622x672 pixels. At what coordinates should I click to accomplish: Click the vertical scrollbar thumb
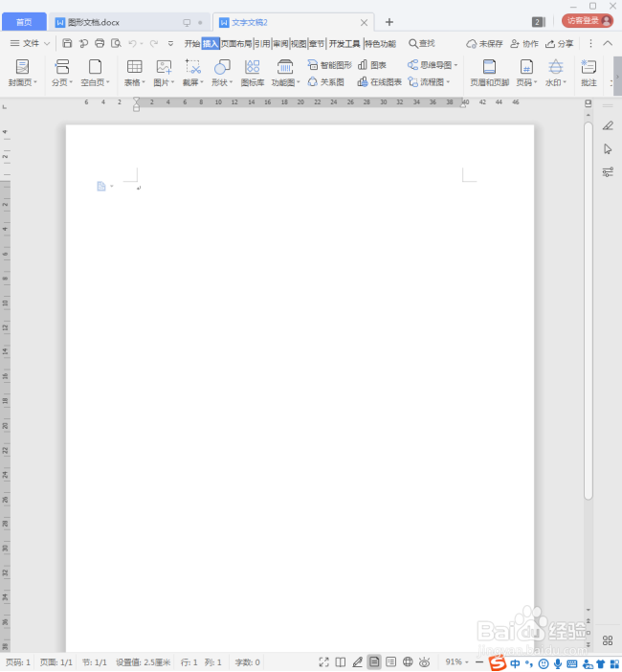click(589, 310)
